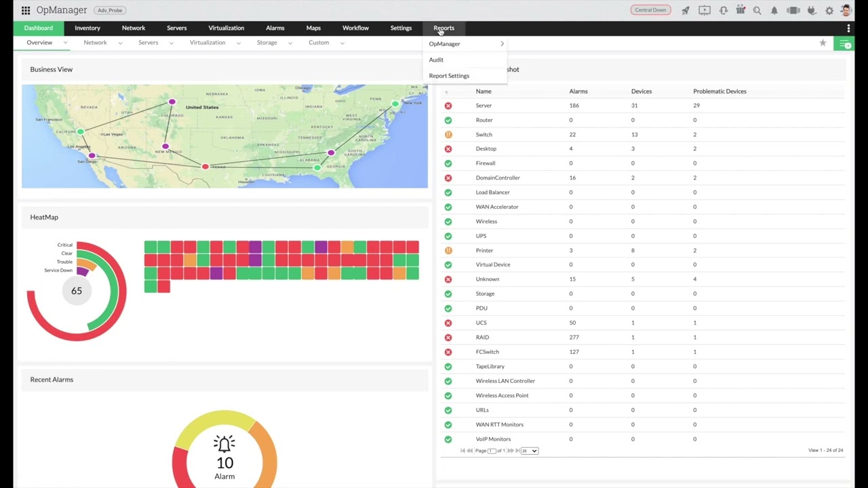Click the magnifier search icon
This screenshot has width=868, height=488.
pos(757,10)
